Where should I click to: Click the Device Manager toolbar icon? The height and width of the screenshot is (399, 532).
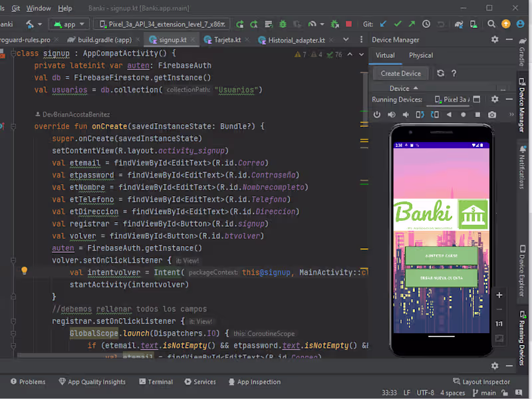click(x=473, y=24)
